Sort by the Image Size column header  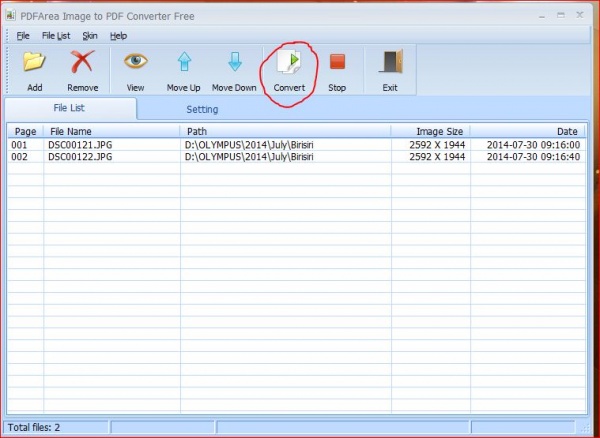pos(431,132)
